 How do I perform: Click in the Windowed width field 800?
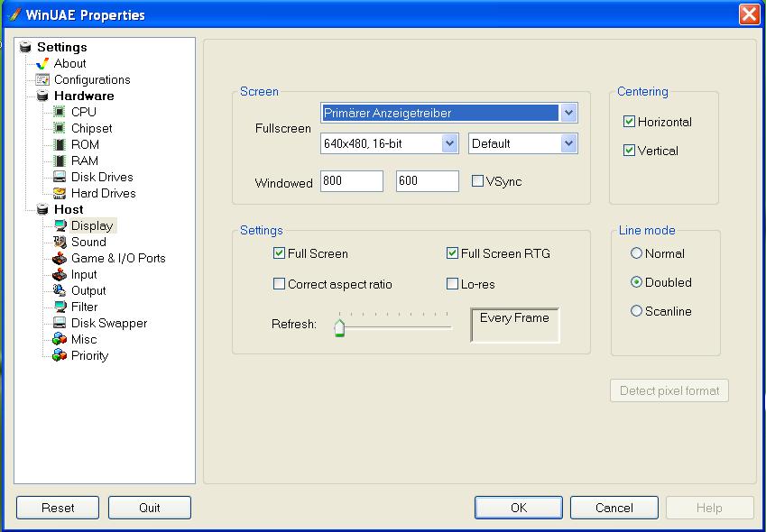tap(352, 181)
